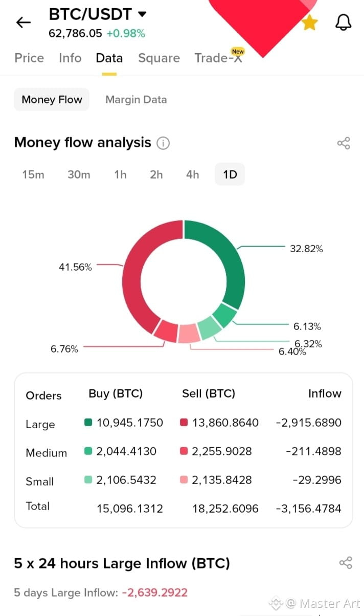364x616 pixels.
Task: Select the 1h timeframe
Action: 120,175
